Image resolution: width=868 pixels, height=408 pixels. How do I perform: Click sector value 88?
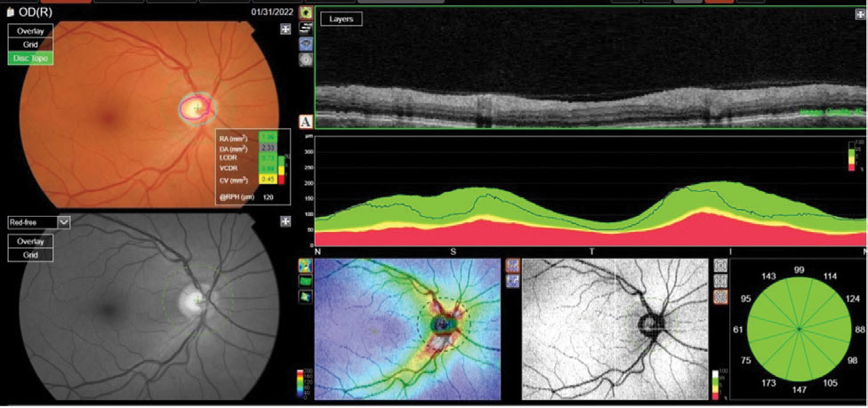(x=860, y=330)
